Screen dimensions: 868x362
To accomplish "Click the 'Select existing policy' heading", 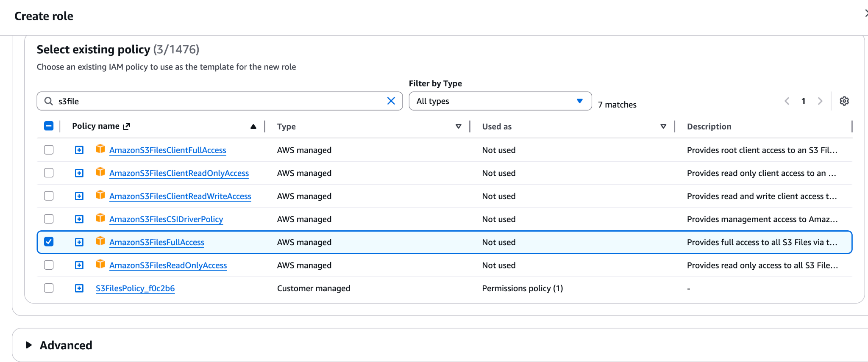I will coord(93,50).
